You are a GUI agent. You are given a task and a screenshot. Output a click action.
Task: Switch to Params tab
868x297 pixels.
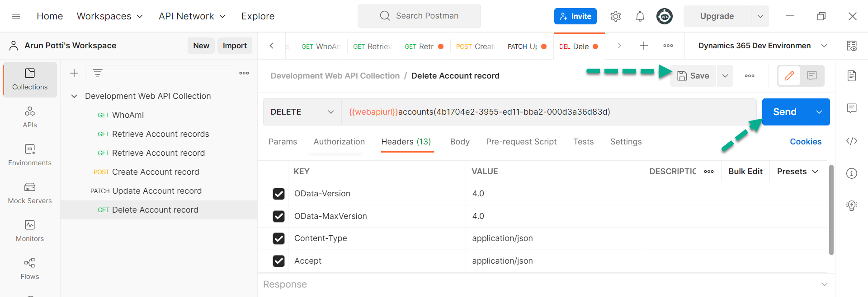click(283, 142)
